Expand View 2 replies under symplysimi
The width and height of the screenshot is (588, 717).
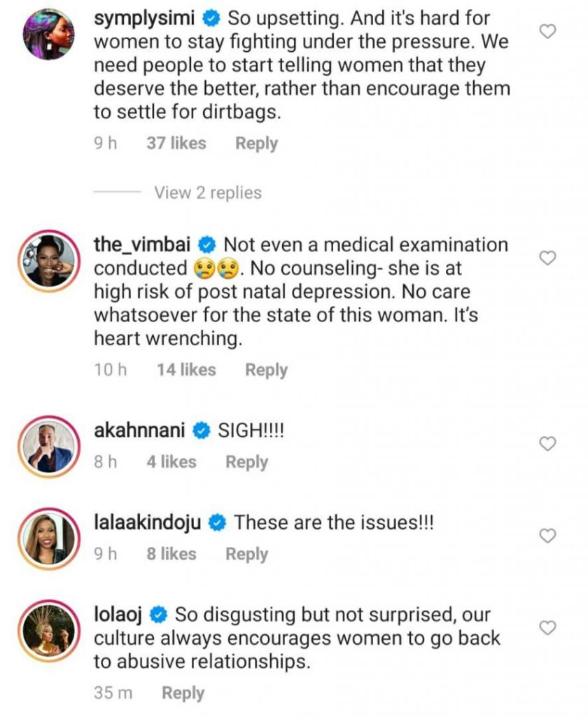click(208, 193)
